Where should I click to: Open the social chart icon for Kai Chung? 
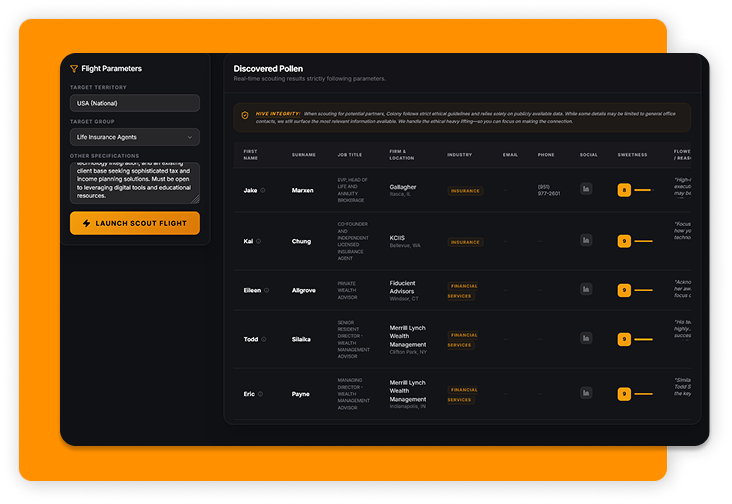[x=587, y=241]
